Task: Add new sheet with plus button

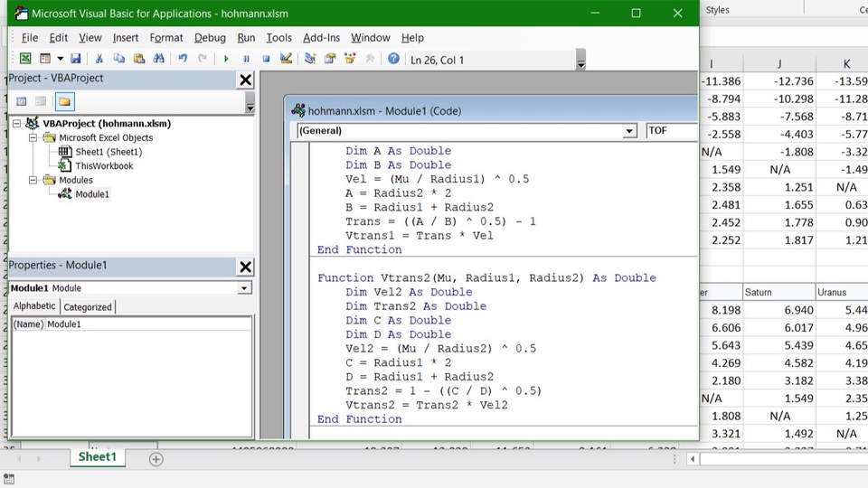Action: click(x=156, y=459)
